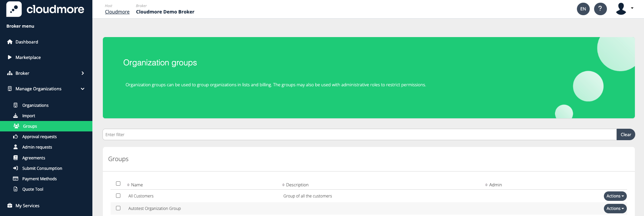This screenshot has width=644, height=216.
Task: Open the help question mark icon
Action: coord(600,9)
